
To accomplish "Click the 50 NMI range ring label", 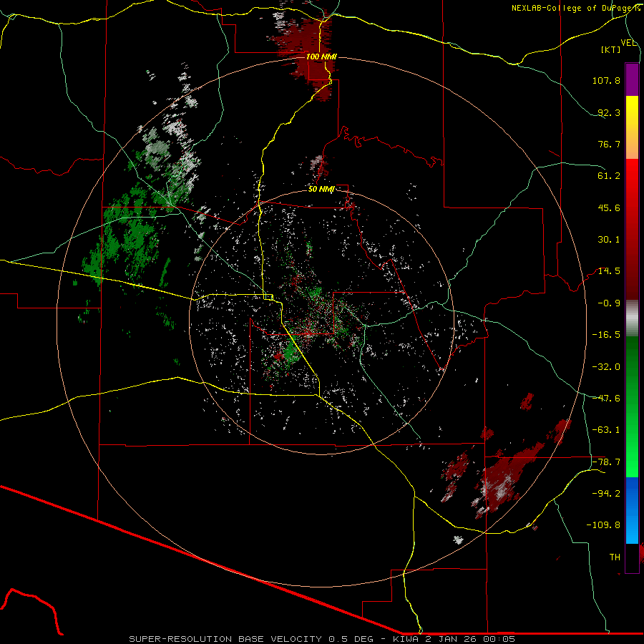I will point(321,189).
